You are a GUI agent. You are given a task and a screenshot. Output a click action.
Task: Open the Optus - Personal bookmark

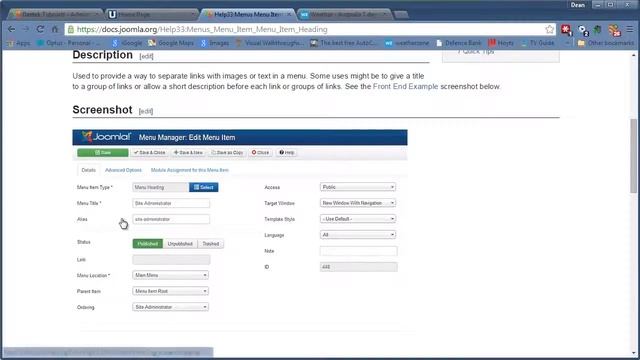[x=68, y=43]
